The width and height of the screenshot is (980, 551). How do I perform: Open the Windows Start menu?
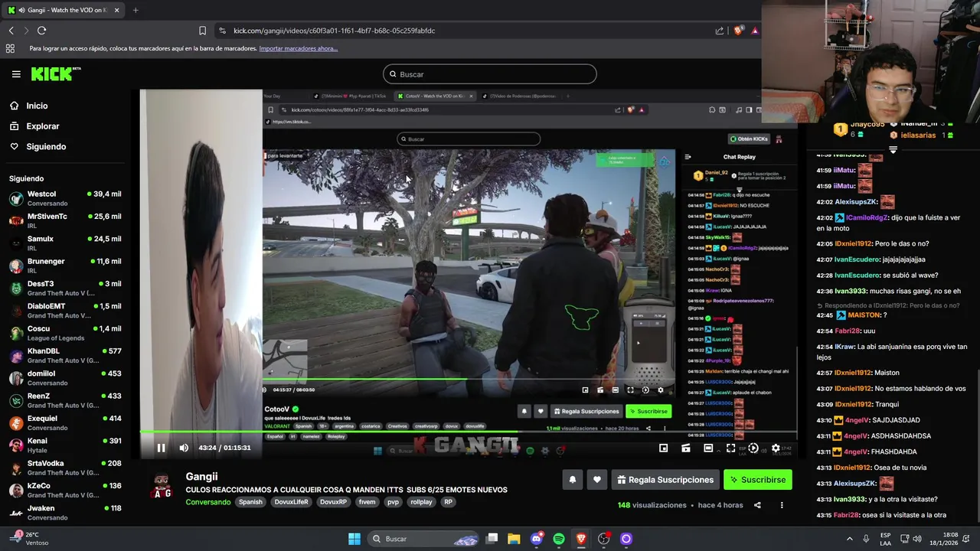[x=354, y=539]
